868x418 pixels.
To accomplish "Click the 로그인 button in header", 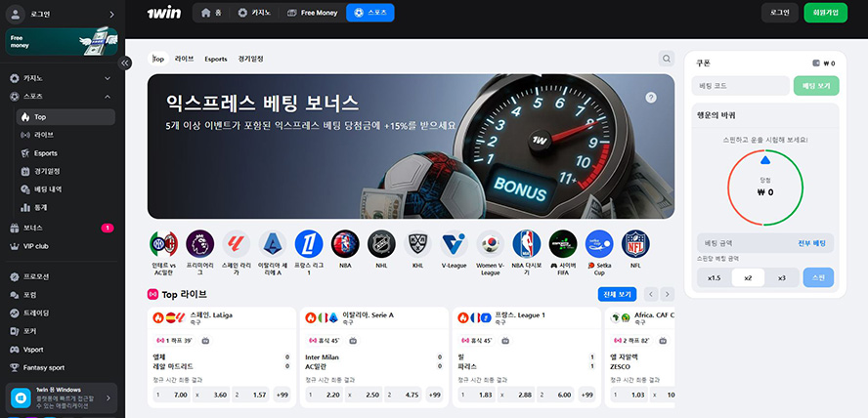I will (x=779, y=12).
